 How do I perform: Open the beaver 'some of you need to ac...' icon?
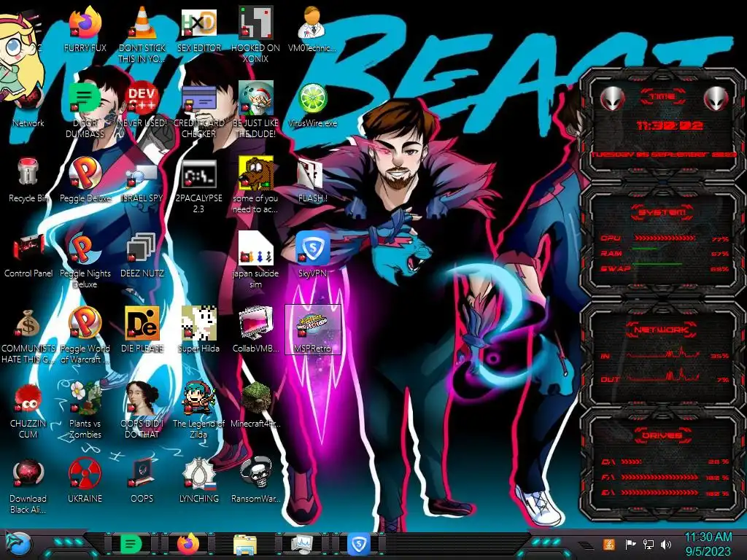[x=255, y=186]
